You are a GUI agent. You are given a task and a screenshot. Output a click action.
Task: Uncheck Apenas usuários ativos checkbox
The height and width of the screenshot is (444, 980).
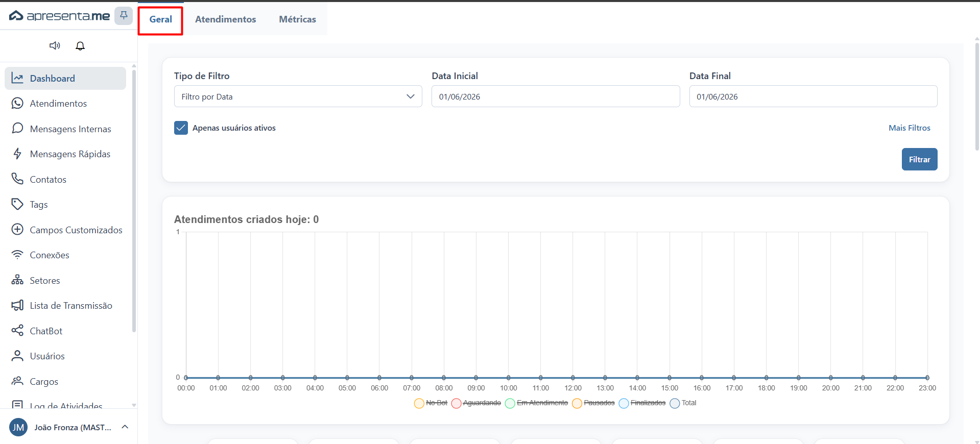click(181, 128)
